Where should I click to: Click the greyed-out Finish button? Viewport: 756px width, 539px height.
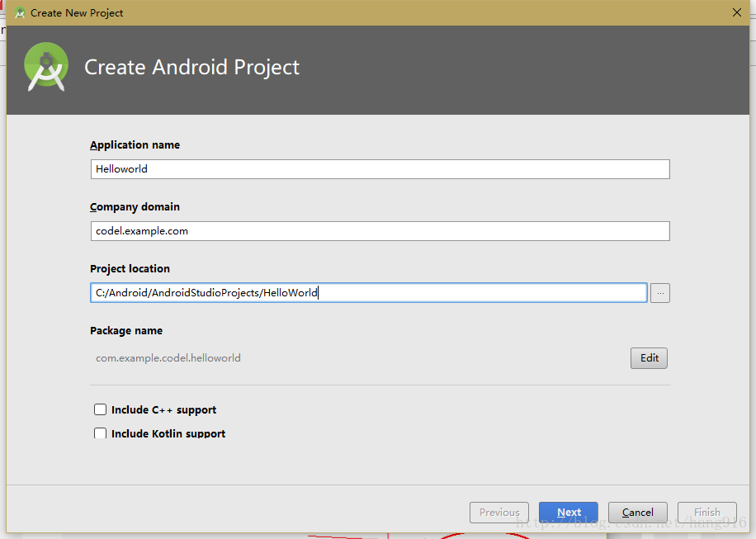706,512
